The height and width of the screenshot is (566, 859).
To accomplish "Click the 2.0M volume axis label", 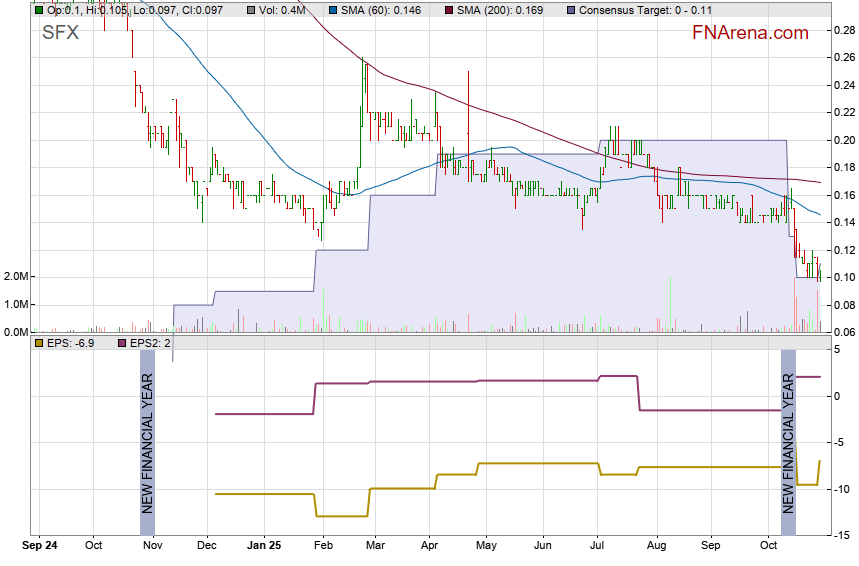I will coord(15,276).
